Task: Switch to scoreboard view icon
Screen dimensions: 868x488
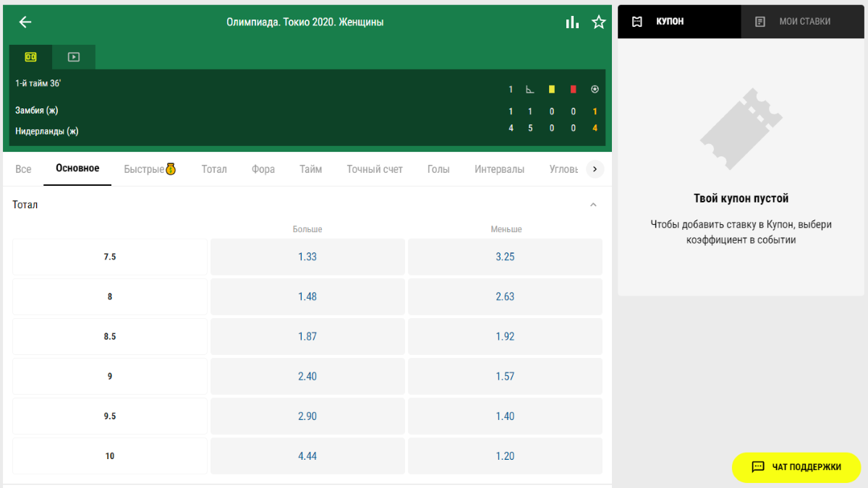Action: (x=31, y=57)
